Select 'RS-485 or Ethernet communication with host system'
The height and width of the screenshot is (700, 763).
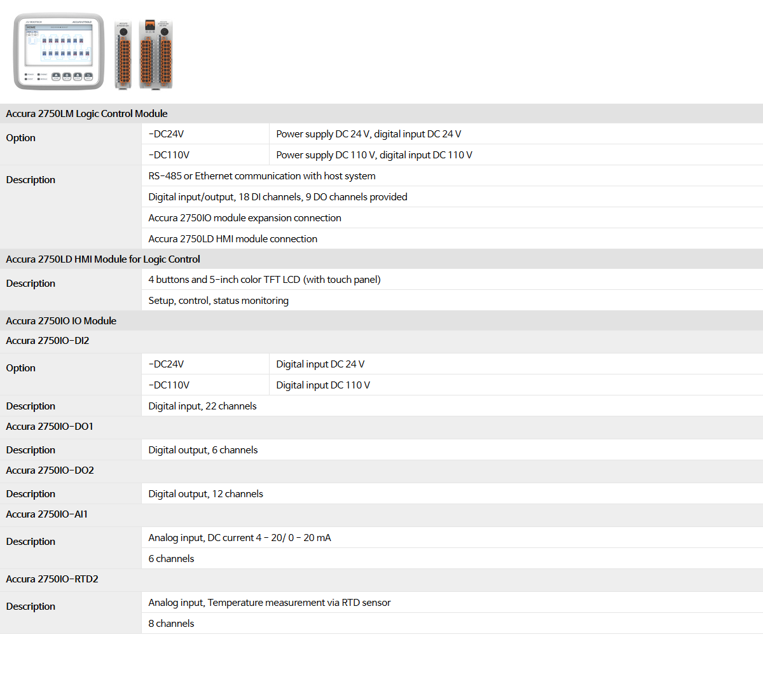[x=262, y=176]
